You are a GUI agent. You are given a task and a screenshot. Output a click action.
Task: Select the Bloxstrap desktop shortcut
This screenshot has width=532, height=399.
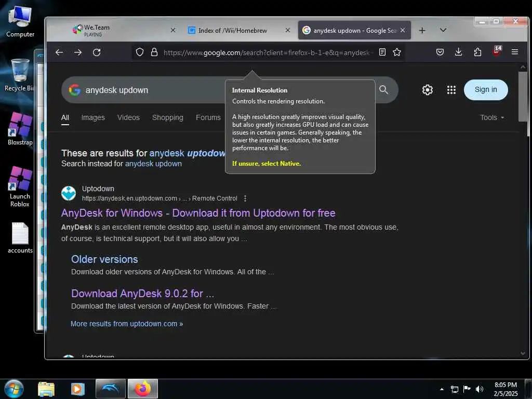(x=20, y=129)
